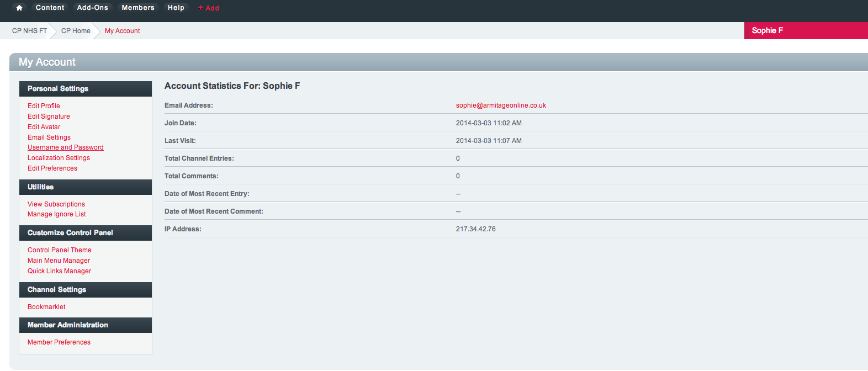Click Last Visit value 2014-03-03 11:07 AM
The width and height of the screenshot is (868, 371).
[489, 141]
